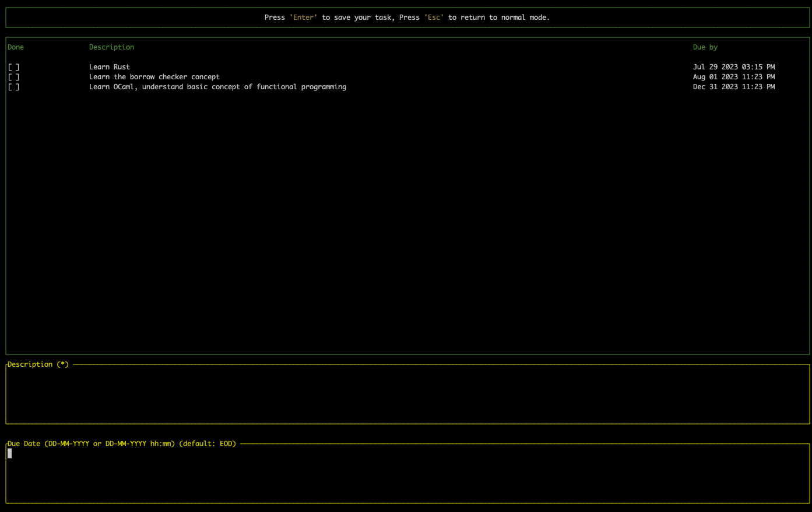Mark the Learn OCaml task as done
Image resolution: width=812 pixels, height=512 pixels.
coord(14,87)
